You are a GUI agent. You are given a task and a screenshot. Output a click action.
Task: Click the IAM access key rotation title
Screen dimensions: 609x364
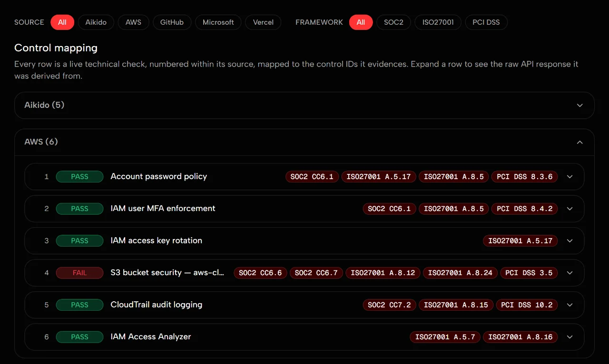click(x=156, y=240)
